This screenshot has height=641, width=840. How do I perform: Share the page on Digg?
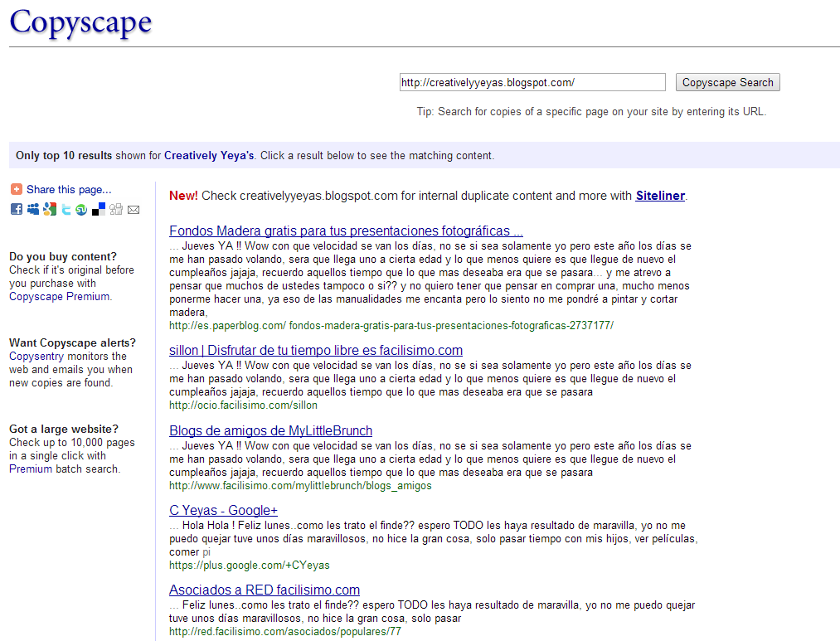tap(116, 210)
